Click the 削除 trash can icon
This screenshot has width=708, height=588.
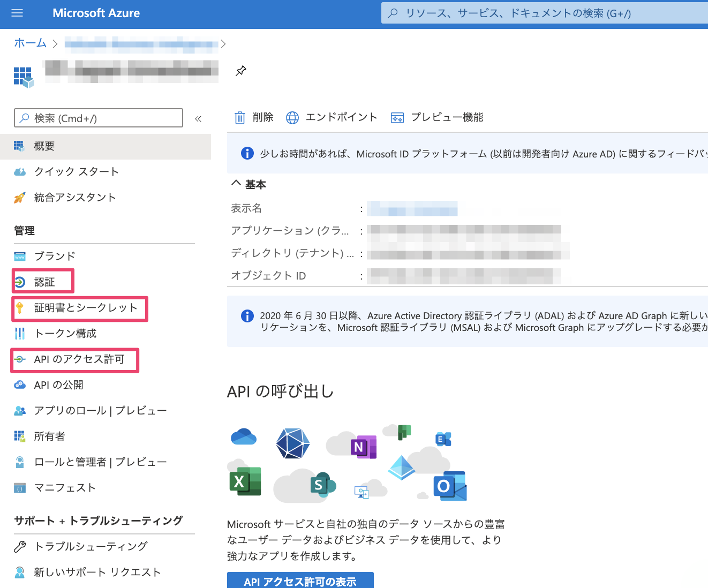(x=240, y=117)
